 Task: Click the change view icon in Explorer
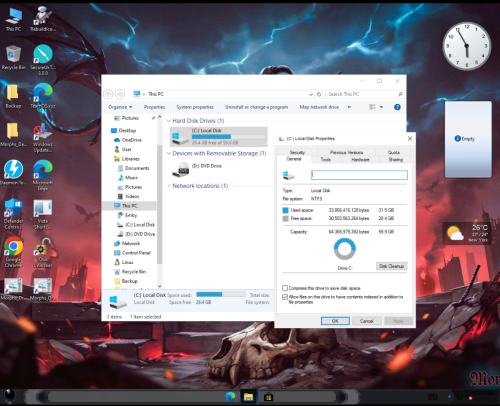[x=372, y=107]
